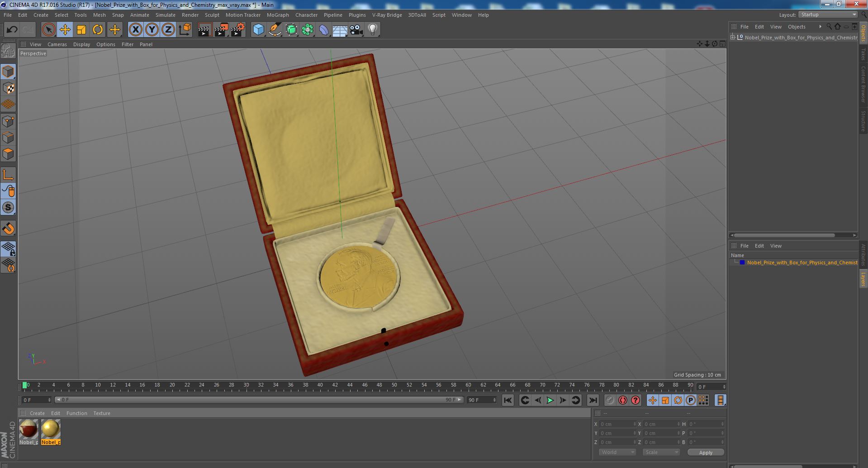Open the Mesh menu

tap(99, 15)
